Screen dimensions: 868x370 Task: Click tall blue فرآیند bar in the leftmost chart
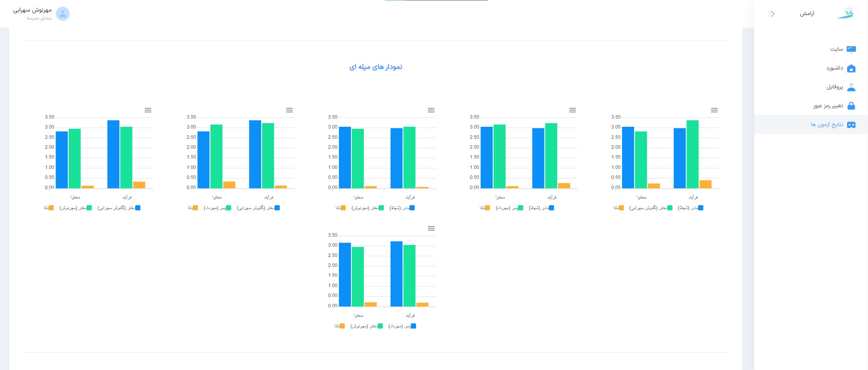113,154
